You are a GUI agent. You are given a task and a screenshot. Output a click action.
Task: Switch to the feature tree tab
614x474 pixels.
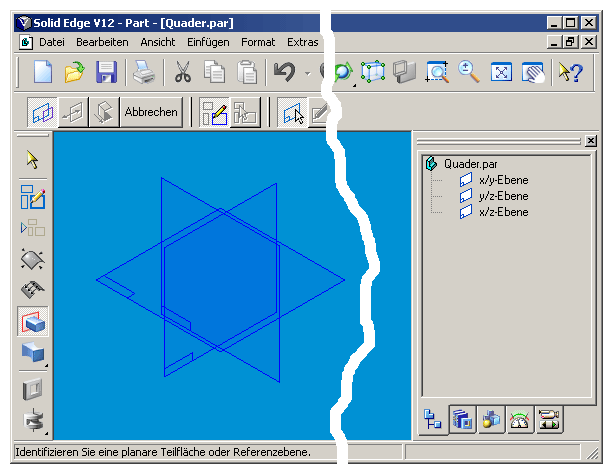pyautogui.click(x=433, y=420)
